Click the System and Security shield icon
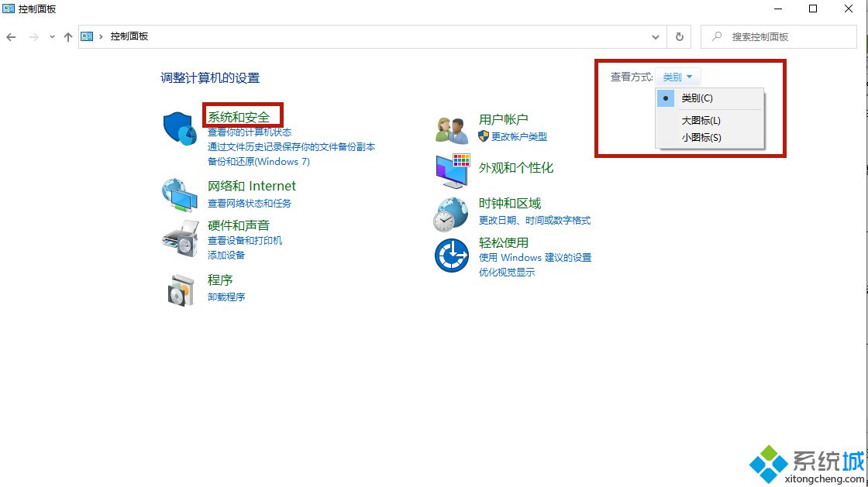868x487 pixels. (x=180, y=128)
